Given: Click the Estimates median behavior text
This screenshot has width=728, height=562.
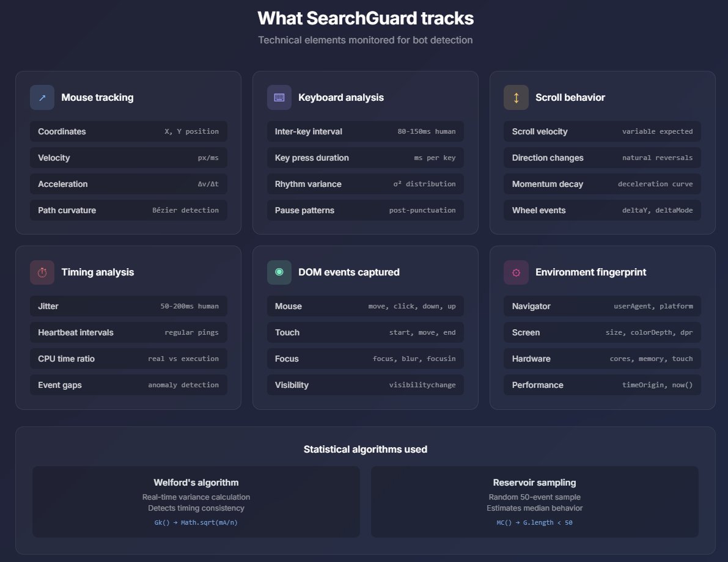Looking at the screenshot, I should (x=534, y=508).
